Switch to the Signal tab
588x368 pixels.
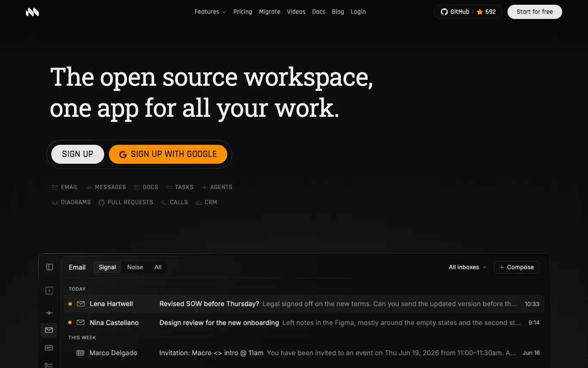[107, 267]
